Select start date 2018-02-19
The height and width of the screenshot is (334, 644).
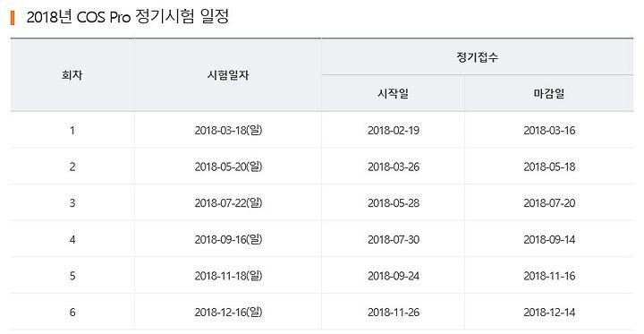click(394, 131)
